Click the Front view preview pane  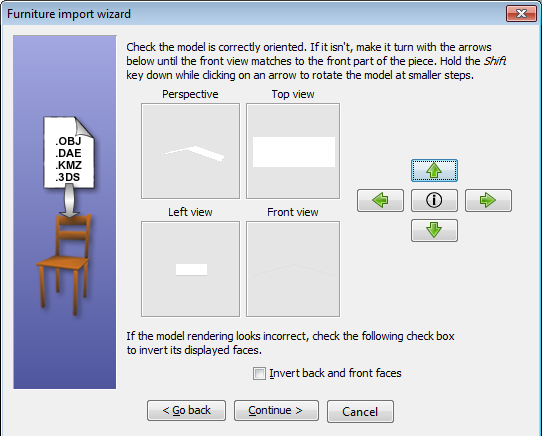pos(293,269)
